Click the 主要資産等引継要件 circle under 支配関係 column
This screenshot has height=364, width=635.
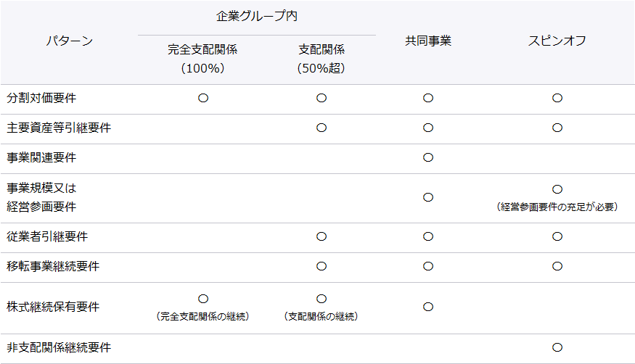pyautogui.click(x=321, y=128)
